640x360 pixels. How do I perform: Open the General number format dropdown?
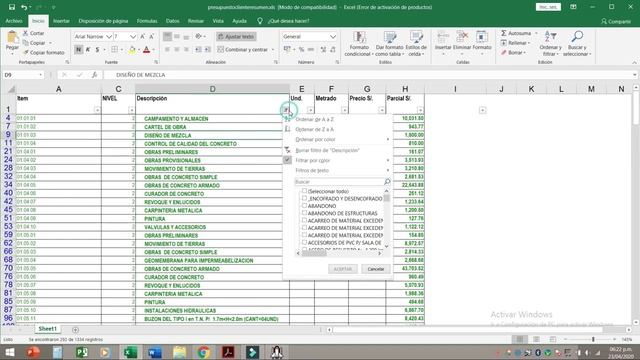(333, 37)
